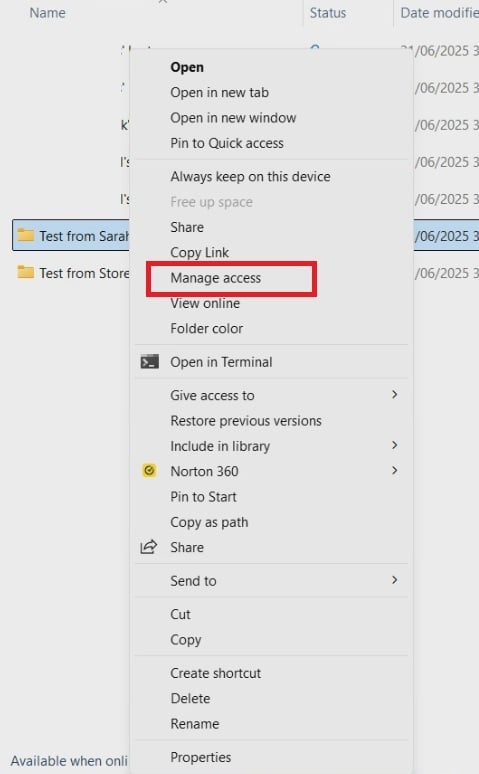Screen dimensions: 479x774
Task: Click Copy Link menu entry
Action: 200,252
